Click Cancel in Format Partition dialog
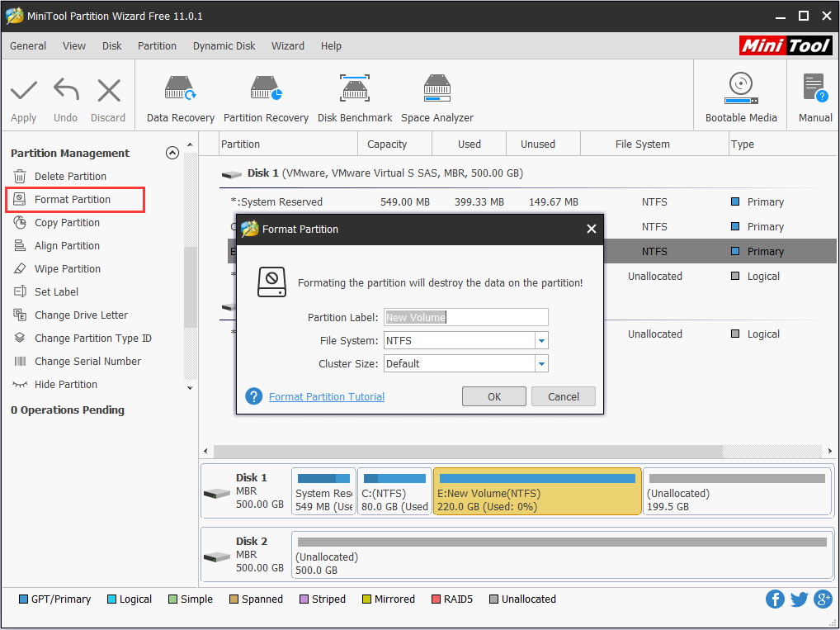Screen dimensions: 840x630 (x=563, y=396)
